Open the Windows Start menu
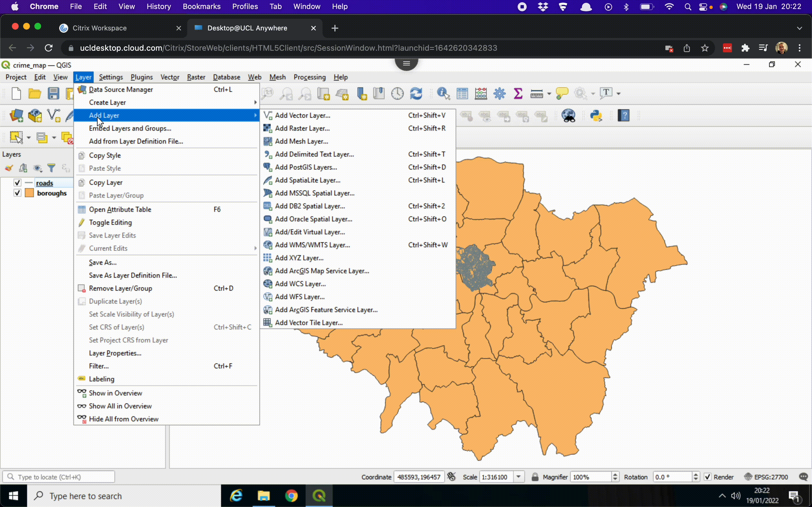This screenshot has height=507, width=812. coord(14,496)
